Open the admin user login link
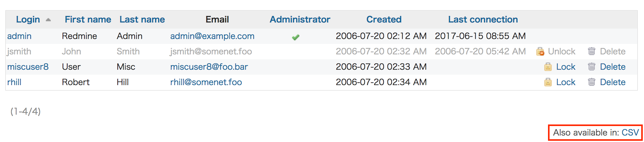 (x=19, y=36)
